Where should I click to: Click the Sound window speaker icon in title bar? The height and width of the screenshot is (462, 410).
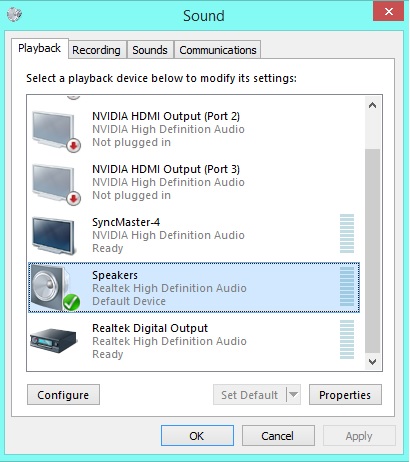pos(14,14)
